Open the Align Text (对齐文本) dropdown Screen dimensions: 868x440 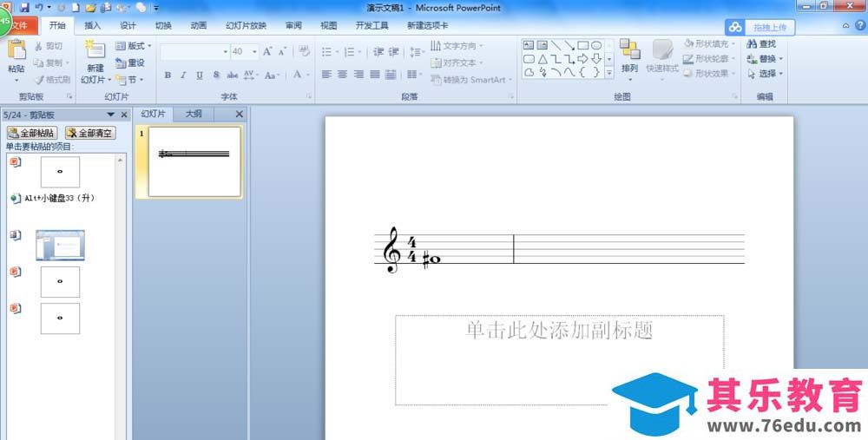coord(457,62)
